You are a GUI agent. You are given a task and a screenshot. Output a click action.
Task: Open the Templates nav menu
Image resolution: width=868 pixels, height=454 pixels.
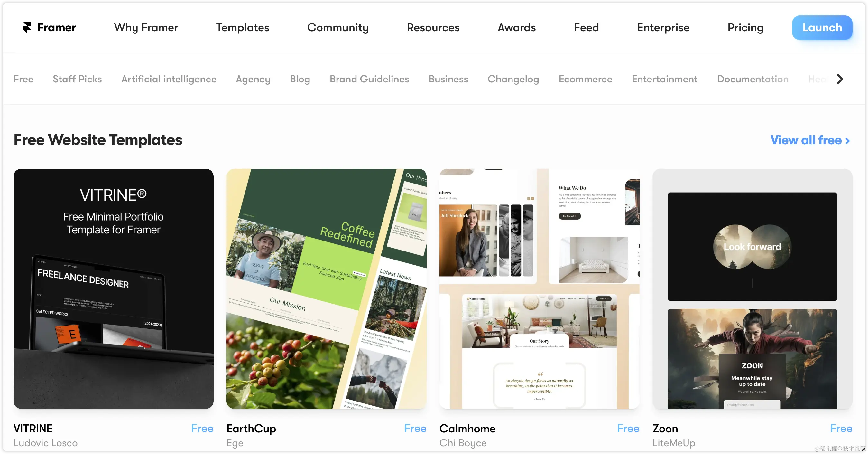[x=242, y=27]
